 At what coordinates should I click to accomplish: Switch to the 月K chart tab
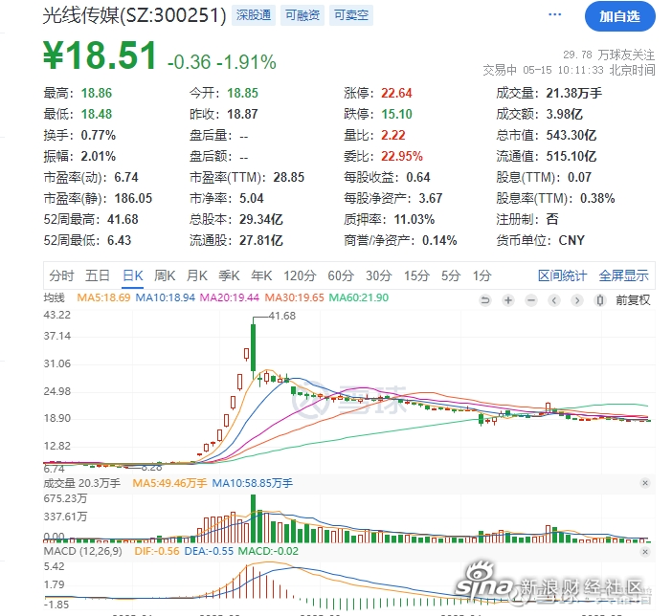pyautogui.click(x=197, y=275)
